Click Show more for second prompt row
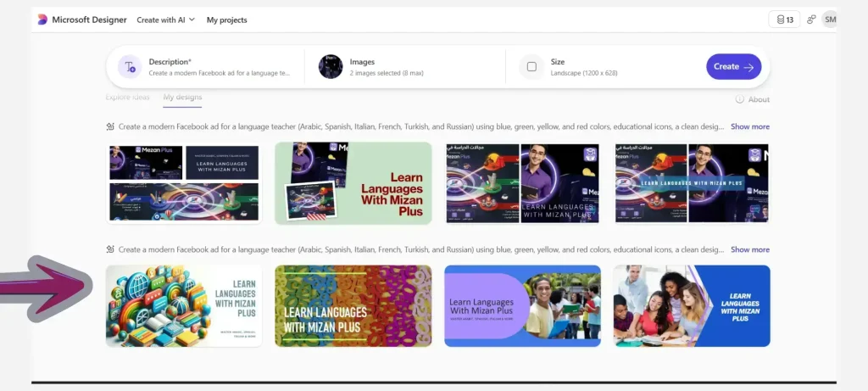Screen dimensions: 868x391 point(749,249)
